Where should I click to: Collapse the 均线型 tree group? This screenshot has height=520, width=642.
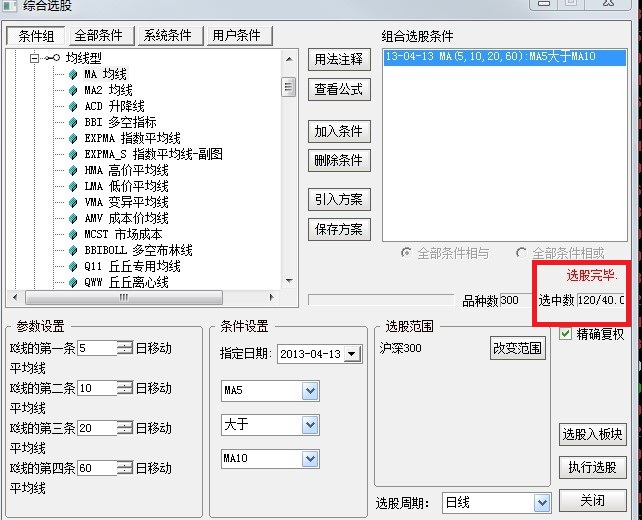pos(34,59)
